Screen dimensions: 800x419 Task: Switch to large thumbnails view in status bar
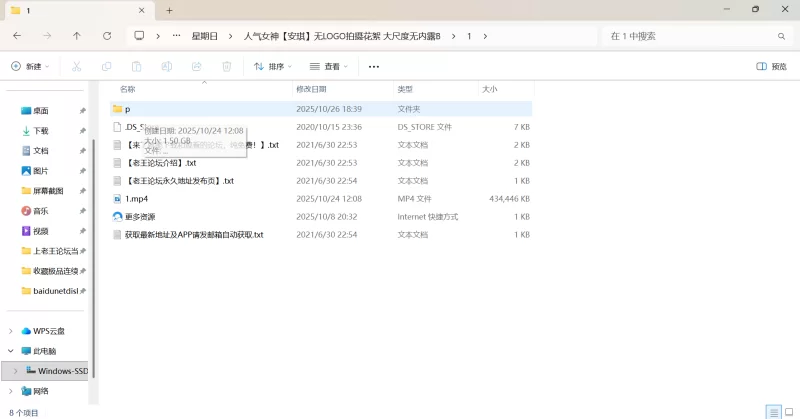[788, 412]
